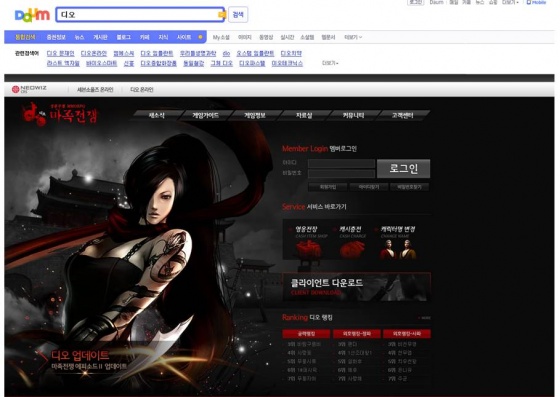Expand the 더보기 dropdown in search tabs
The width and height of the screenshot is (560, 397).
[x=353, y=37]
